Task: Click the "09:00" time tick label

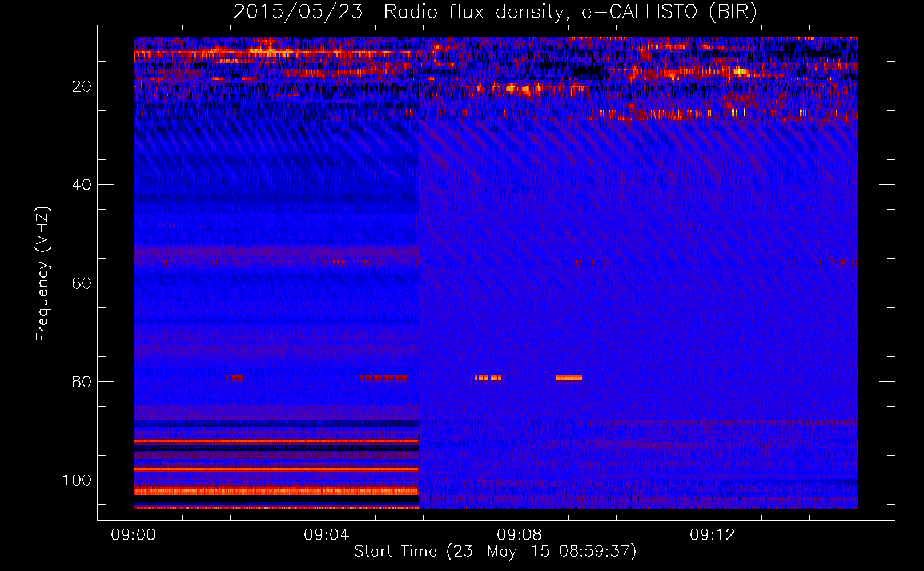Action: coord(134,534)
